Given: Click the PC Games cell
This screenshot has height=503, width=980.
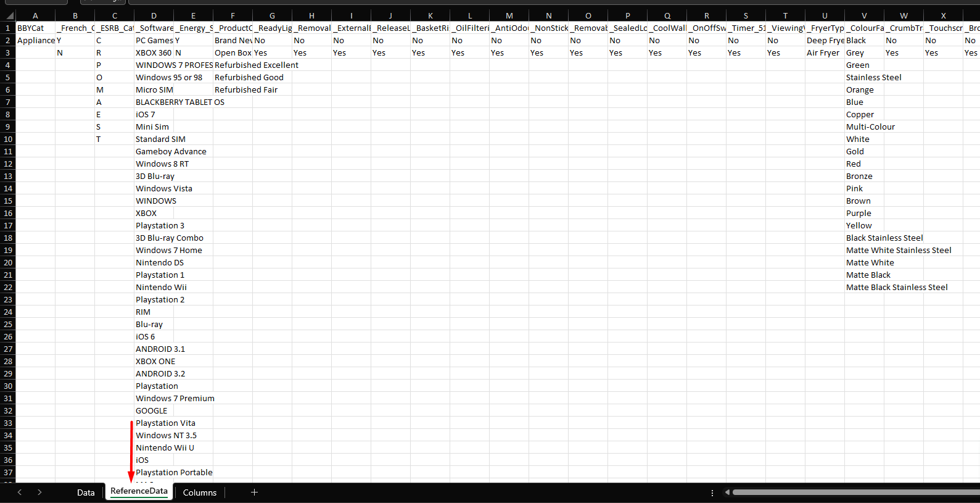Looking at the screenshot, I should [154, 40].
